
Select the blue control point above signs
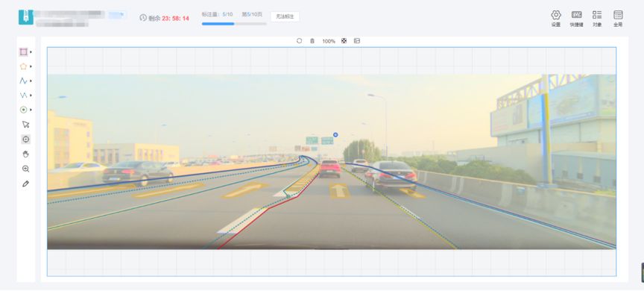click(335, 135)
